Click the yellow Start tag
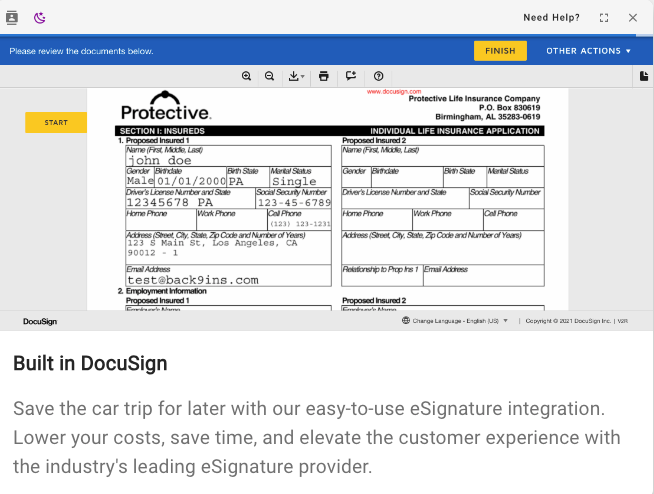The height and width of the screenshot is (494, 654). click(56, 123)
